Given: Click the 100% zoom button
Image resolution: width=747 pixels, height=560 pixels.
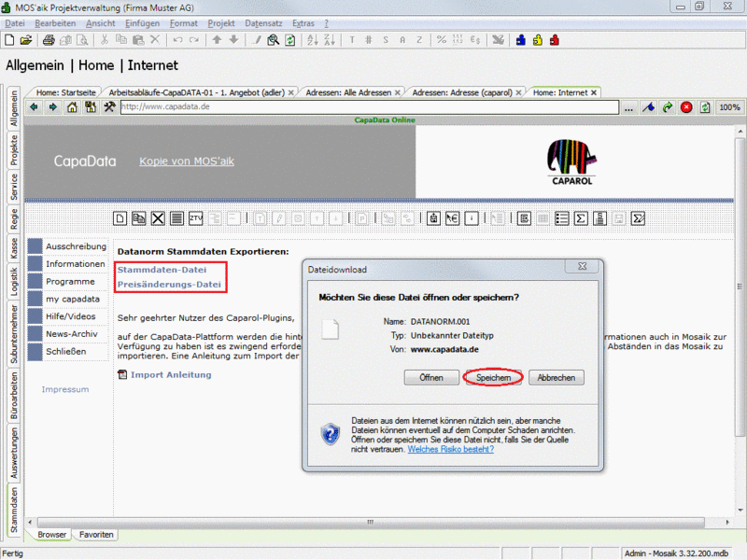Looking at the screenshot, I should (x=729, y=107).
